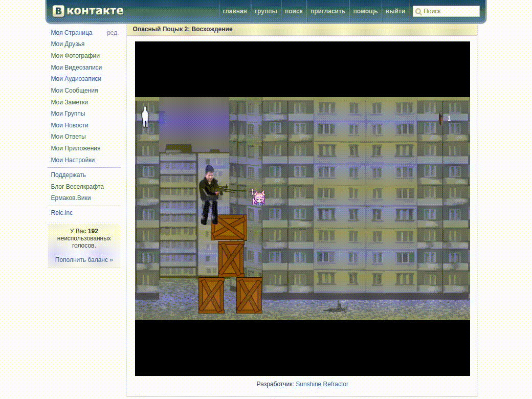532x399 pixels.
Task: Open the Reic.inc link
Action: pyautogui.click(x=62, y=213)
